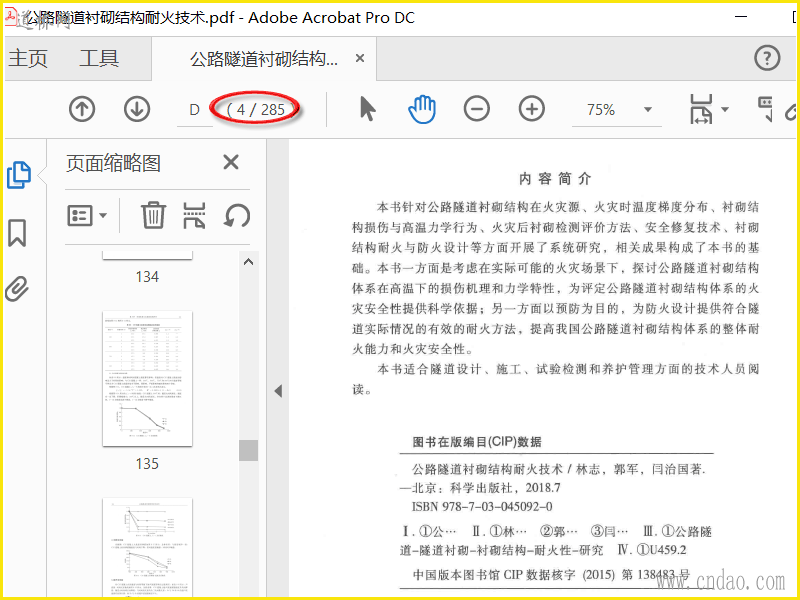Open the help question mark icon

point(767,58)
